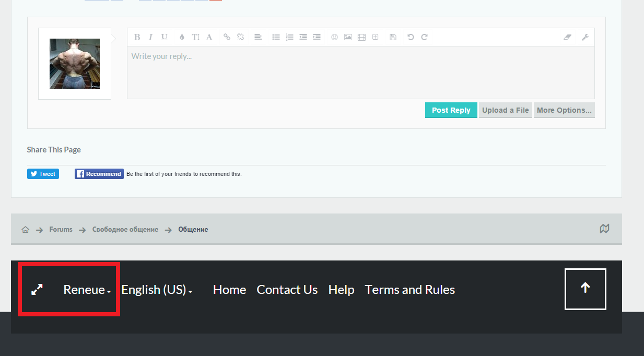Open the font size dropdown
Screen dimensions: 644x356
195,37
